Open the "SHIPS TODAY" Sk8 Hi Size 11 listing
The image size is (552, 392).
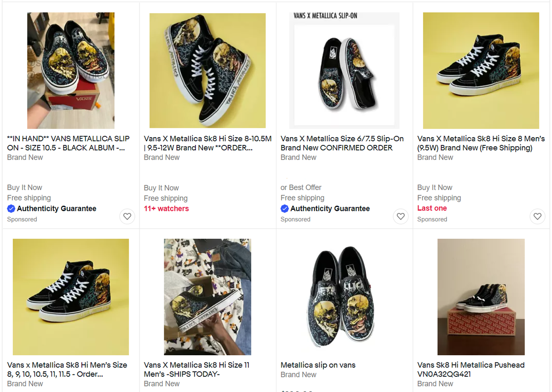pyautogui.click(x=196, y=369)
